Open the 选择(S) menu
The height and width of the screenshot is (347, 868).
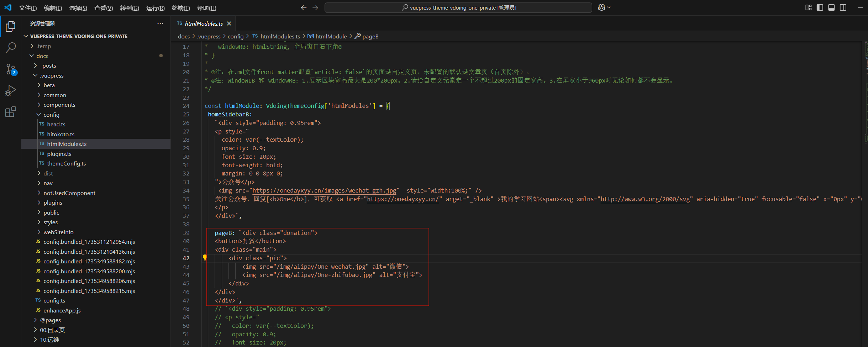pos(78,8)
